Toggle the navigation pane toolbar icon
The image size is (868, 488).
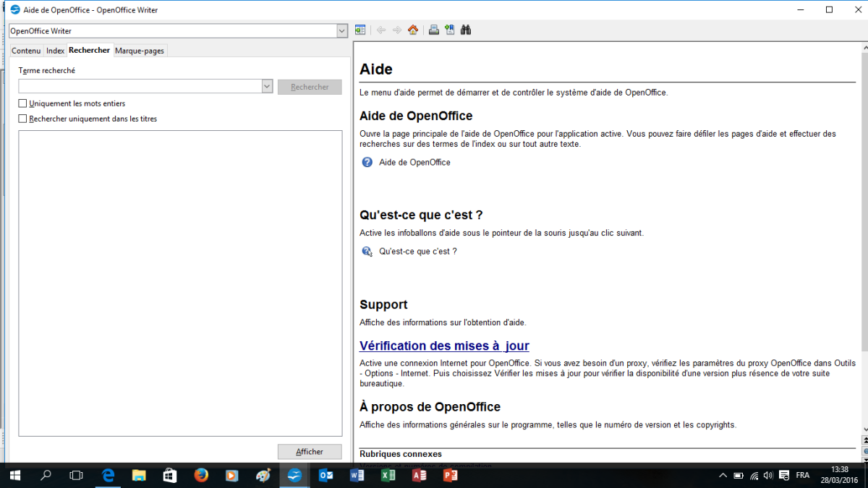360,30
